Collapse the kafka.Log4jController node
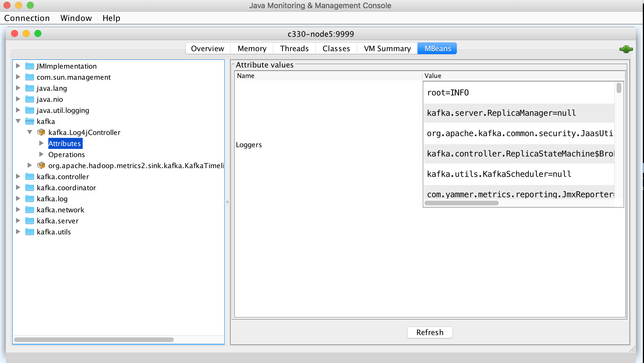The image size is (644, 363). pyautogui.click(x=29, y=132)
